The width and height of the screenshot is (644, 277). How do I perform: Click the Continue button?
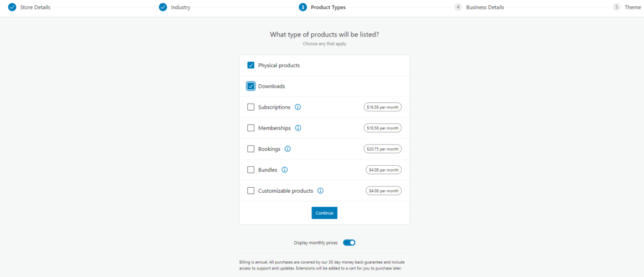tap(325, 213)
